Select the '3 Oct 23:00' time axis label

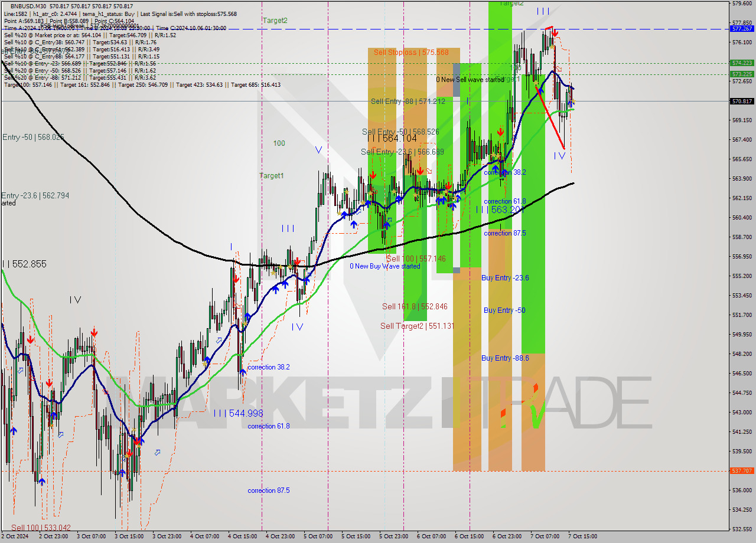(167, 537)
